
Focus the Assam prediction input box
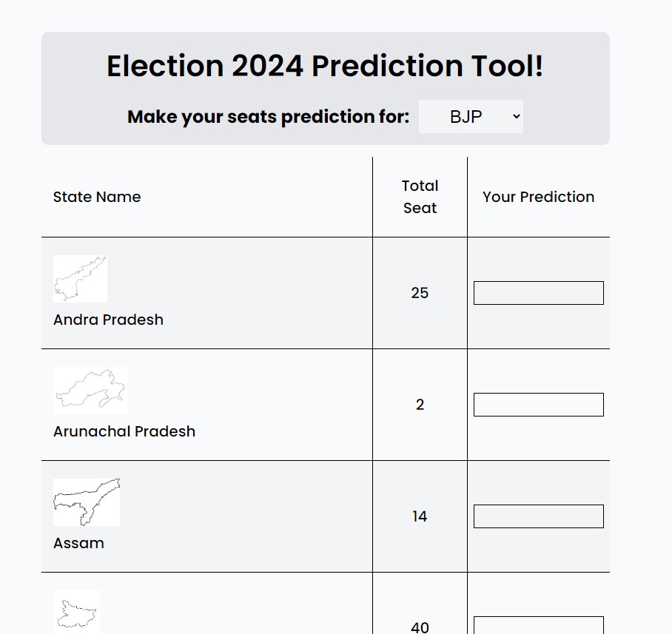click(538, 516)
